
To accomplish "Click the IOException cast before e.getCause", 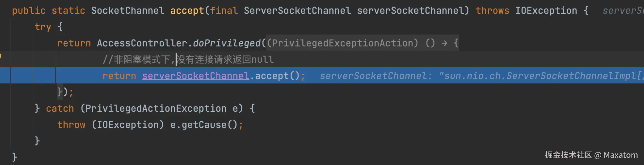I will (x=128, y=125).
